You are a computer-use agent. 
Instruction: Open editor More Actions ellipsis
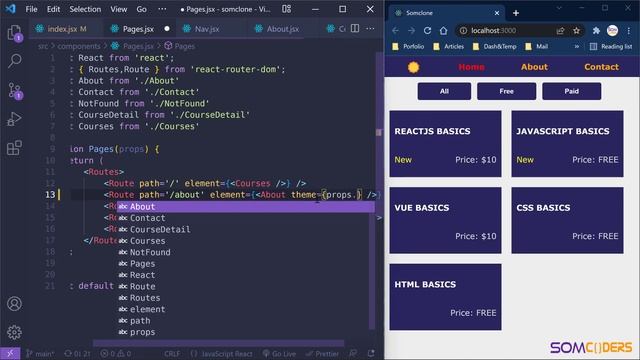pyautogui.click(x=370, y=29)
